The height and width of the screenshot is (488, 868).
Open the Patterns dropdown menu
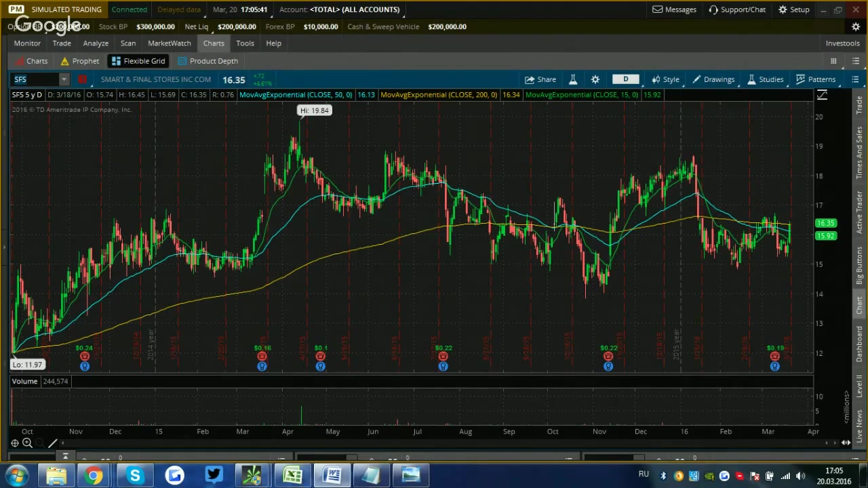point(816,79)
